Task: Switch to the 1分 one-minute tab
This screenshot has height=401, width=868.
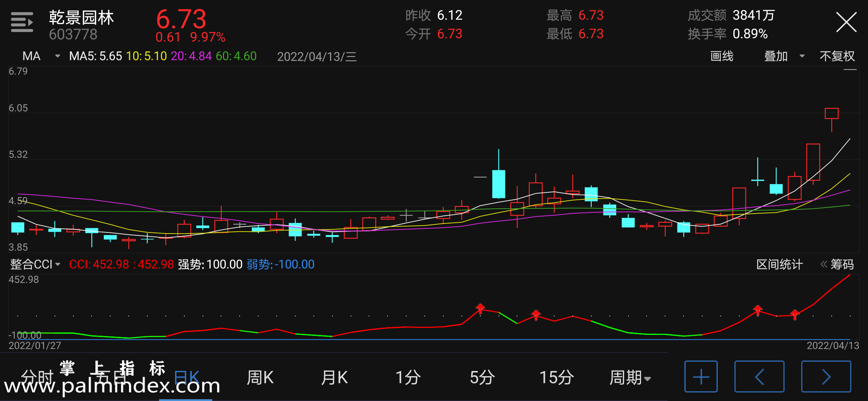Action: [408, 378]
